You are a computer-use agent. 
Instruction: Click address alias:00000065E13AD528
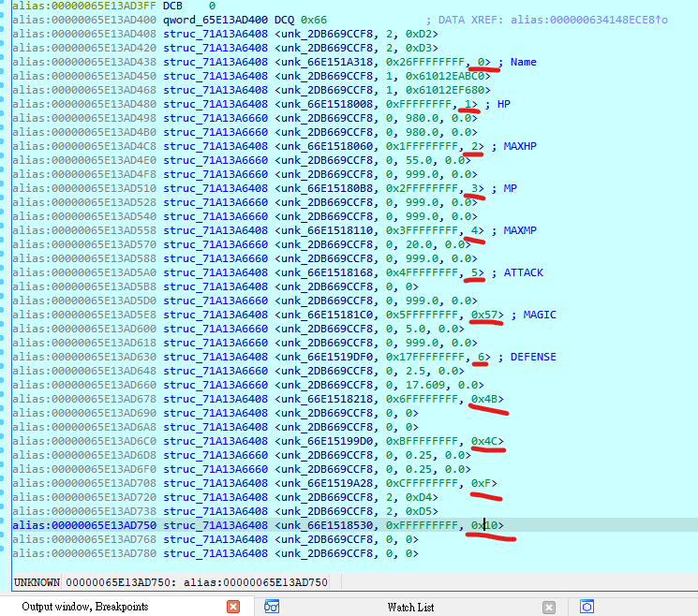click(84, 202)
